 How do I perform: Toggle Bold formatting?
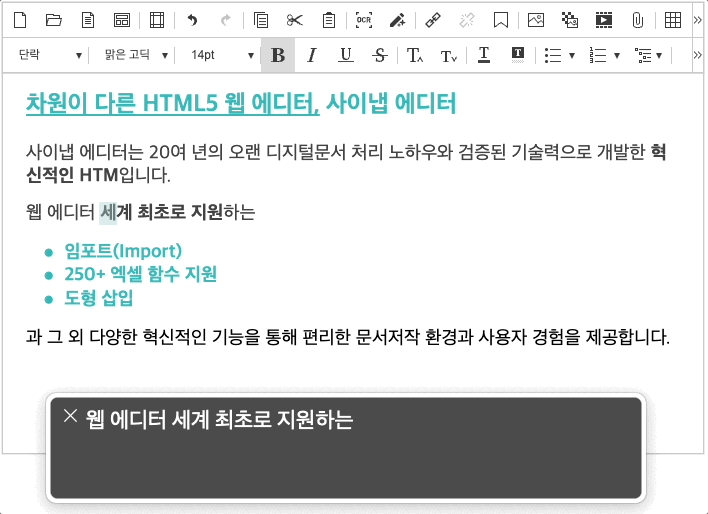pyautogui.click(x=278, y=55)
